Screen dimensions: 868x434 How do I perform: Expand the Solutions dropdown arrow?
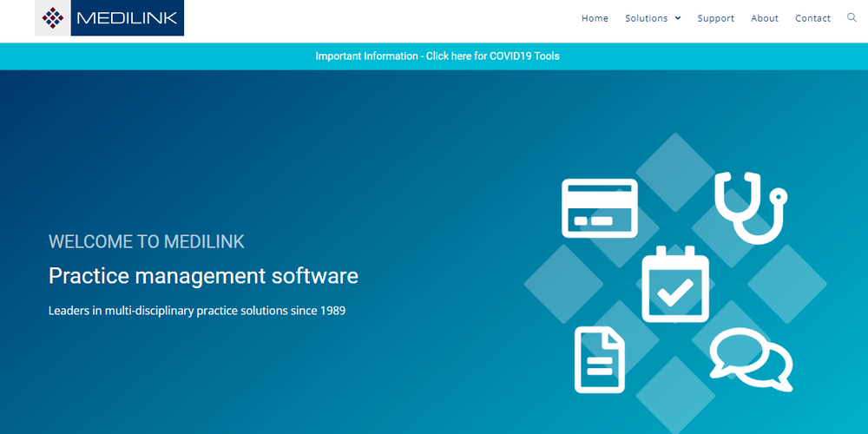click(x=678, y=18)
